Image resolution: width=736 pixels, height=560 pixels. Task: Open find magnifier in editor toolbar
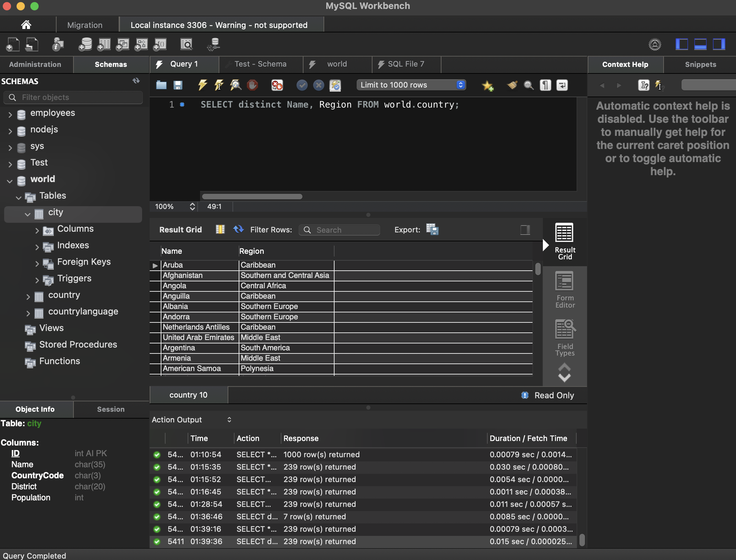(529, 85)
